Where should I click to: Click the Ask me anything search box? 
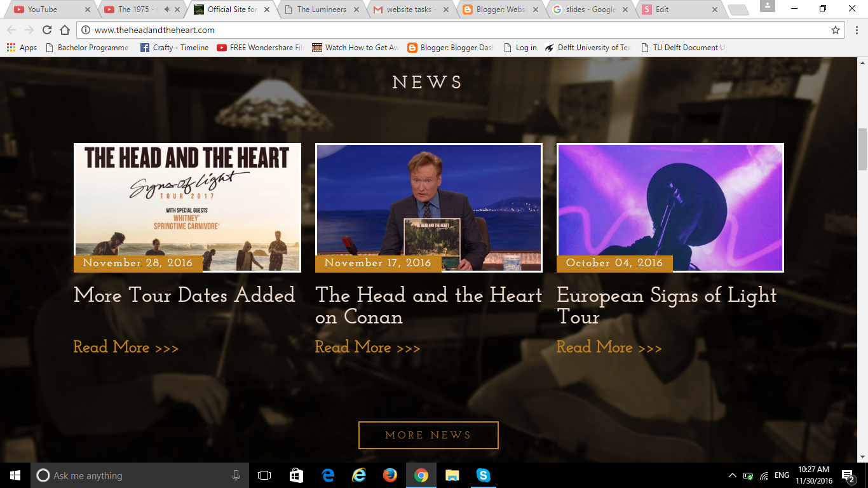pyautogui.click(x=140, y=475)
